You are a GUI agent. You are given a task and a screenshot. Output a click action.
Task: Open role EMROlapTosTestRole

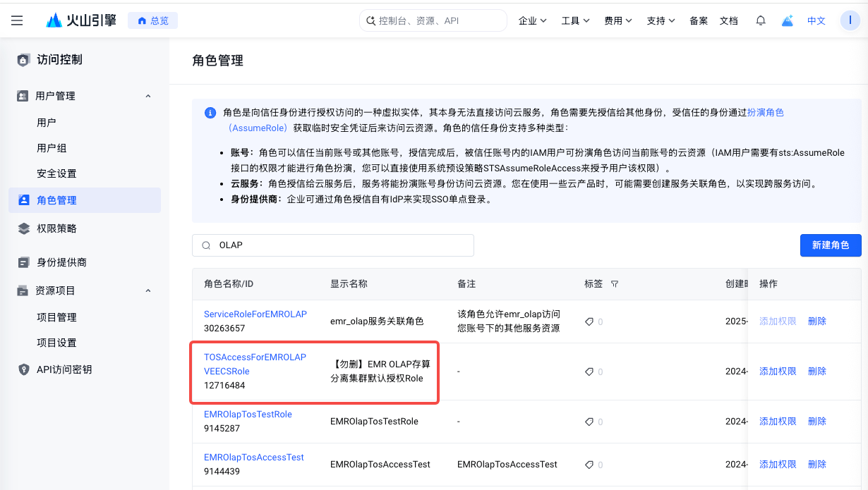click(x=248, y=414)
